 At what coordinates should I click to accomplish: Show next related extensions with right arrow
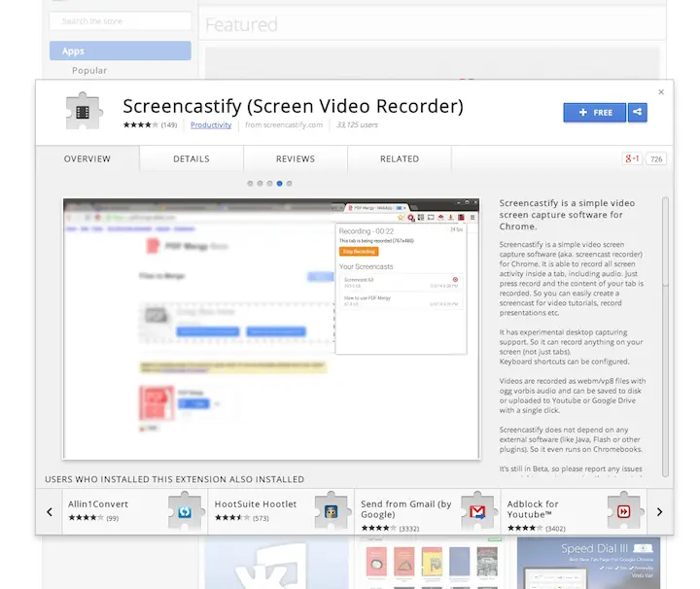[659, 512]
